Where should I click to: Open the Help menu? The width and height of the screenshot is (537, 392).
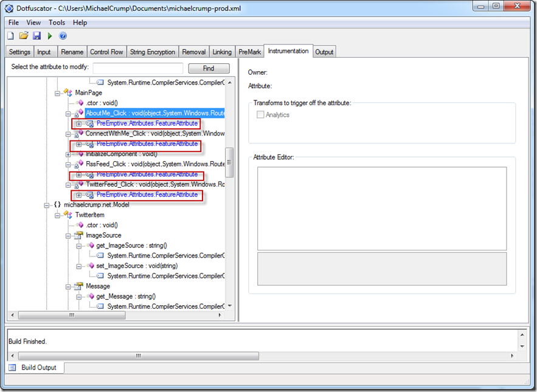[x=80, y=22]
